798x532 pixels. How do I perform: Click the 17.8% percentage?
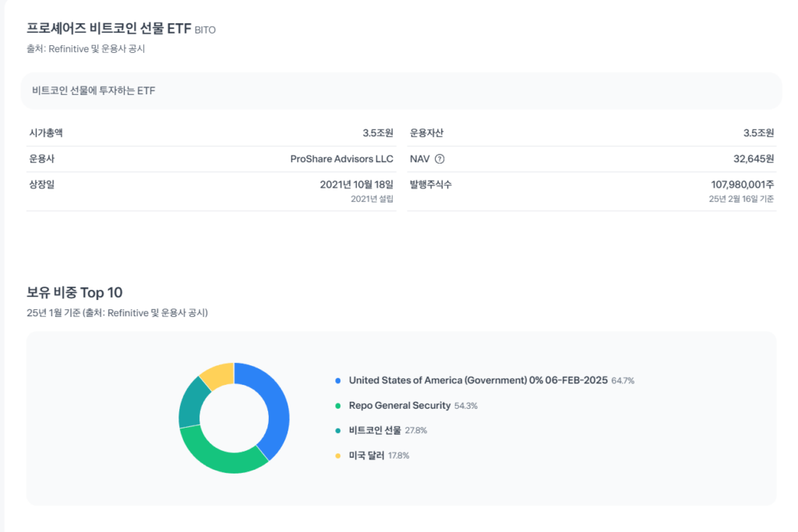click(398, 456)
